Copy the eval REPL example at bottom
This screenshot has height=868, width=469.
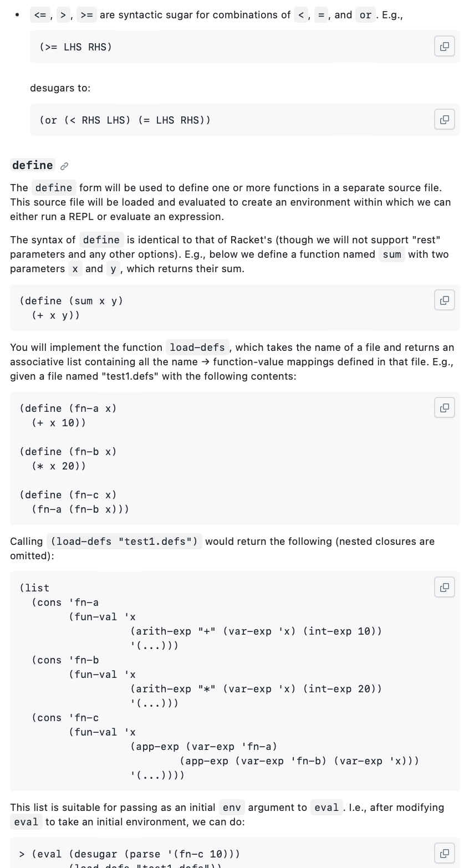point(445,853)
